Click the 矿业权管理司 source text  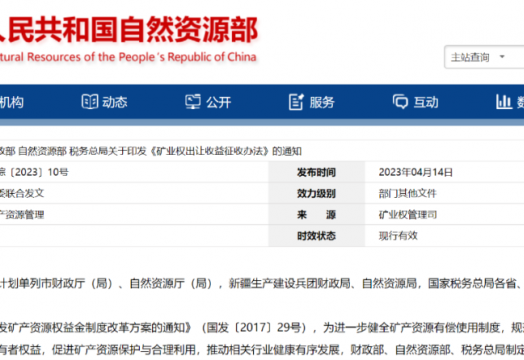408,215
